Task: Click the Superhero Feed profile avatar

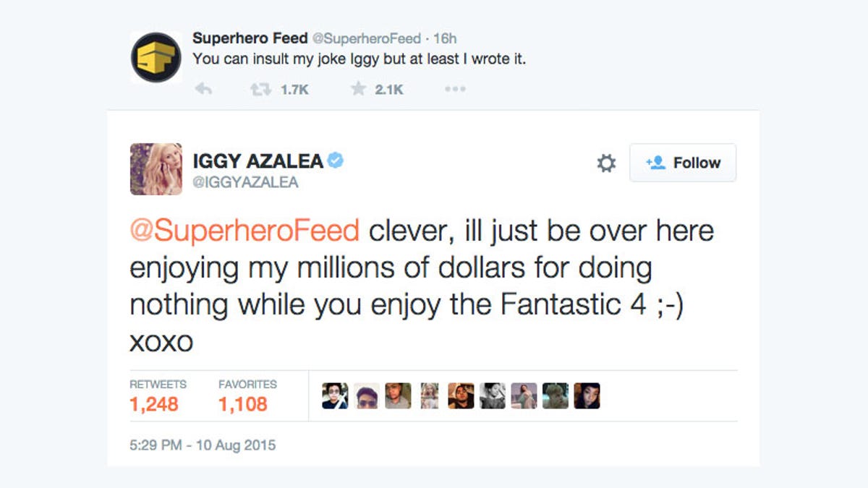Action: [156, 58]
